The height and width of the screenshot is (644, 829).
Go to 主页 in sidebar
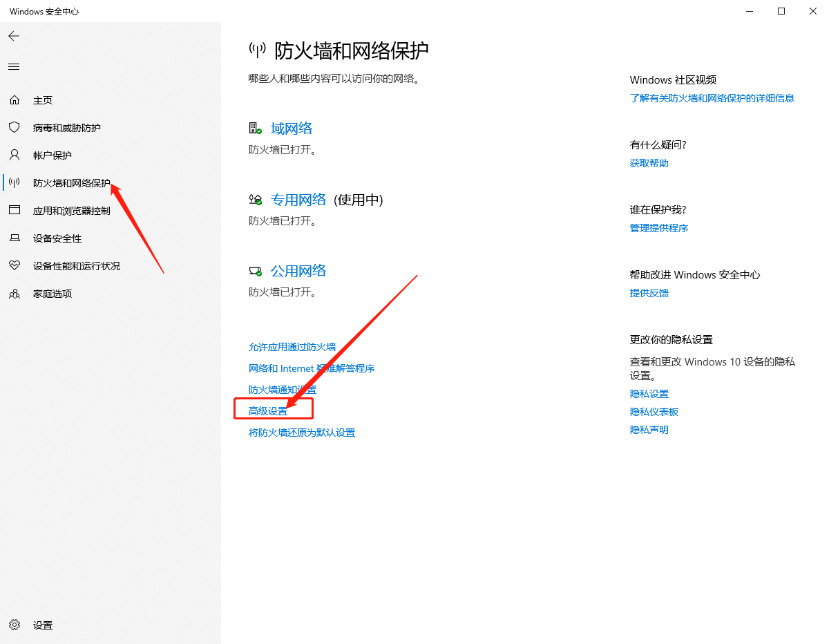(43, 100)
